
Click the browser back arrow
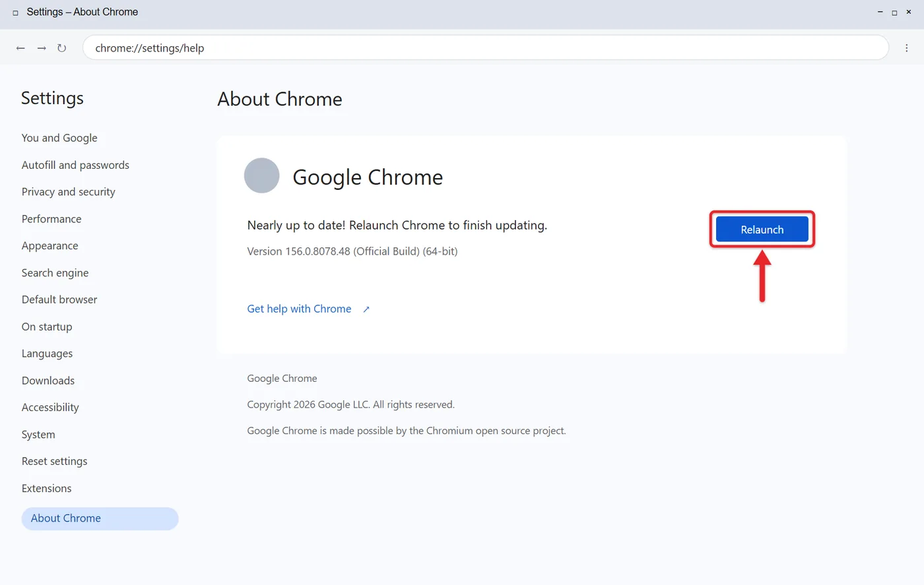pos(20,48)
